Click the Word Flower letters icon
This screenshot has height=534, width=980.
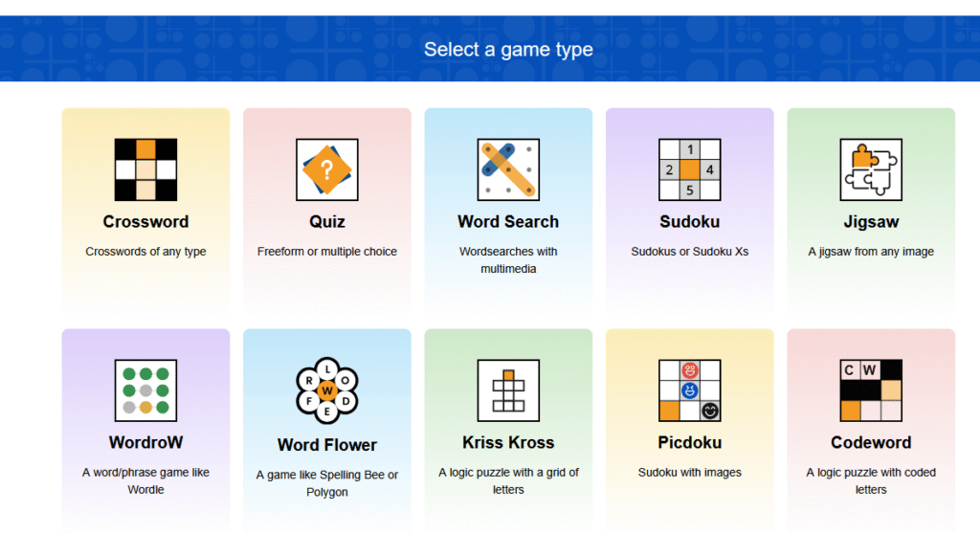326,390
